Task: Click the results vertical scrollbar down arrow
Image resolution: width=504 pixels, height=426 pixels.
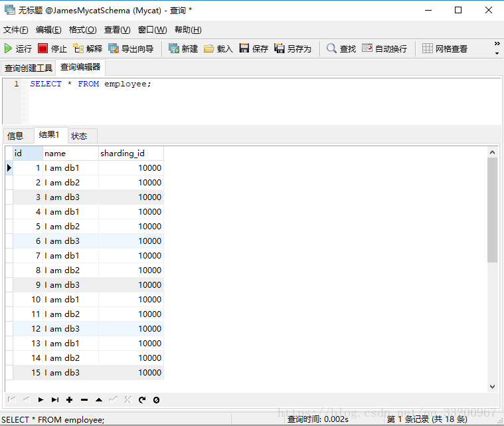Action: tap(492, 386)
